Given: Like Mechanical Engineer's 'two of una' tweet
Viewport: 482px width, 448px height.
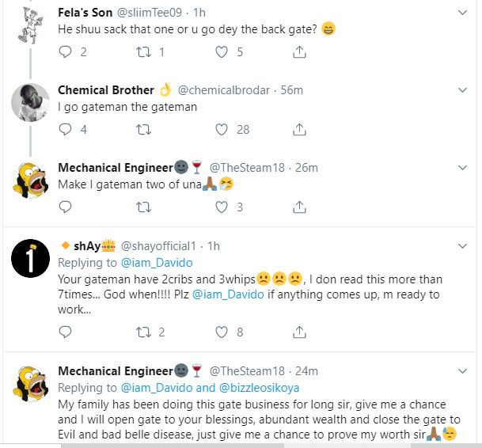Looking at the screenshot, I should pyautogui.click(x=222, y=207).
